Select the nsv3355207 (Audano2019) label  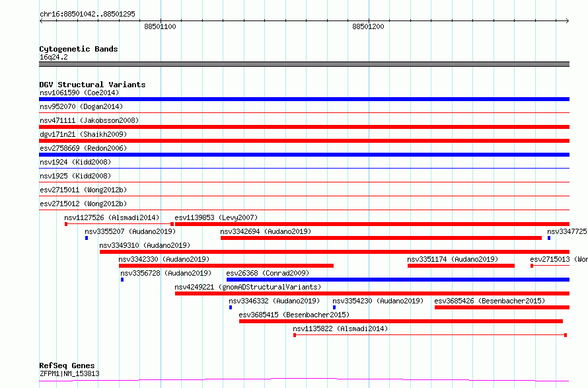[130, 231]
